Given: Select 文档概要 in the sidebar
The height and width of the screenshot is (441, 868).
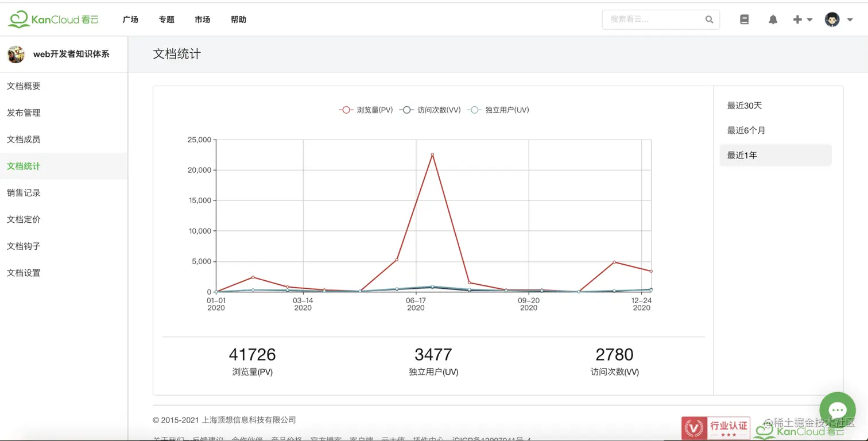Looking at the screenshot, I should pos(64,86).
